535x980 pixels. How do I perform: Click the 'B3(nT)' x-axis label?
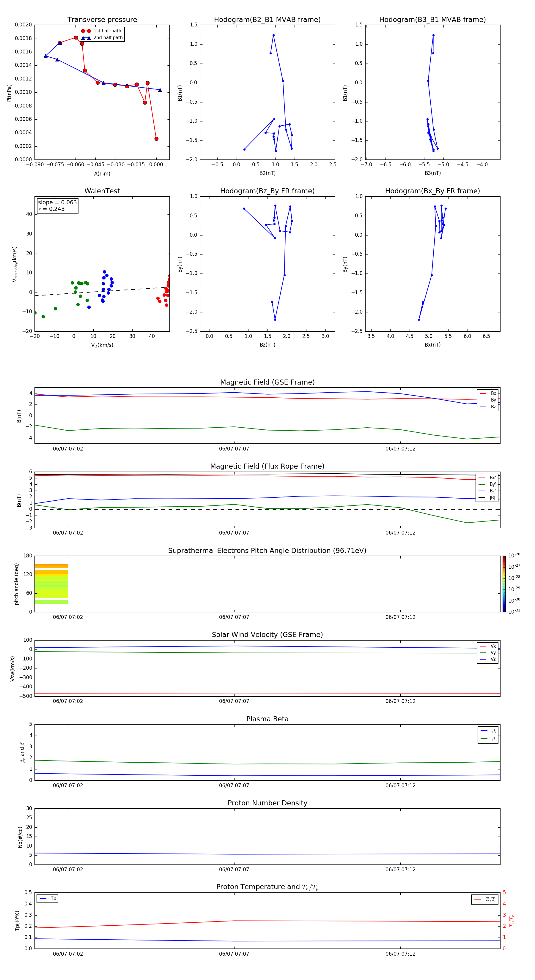coord(432,173)
